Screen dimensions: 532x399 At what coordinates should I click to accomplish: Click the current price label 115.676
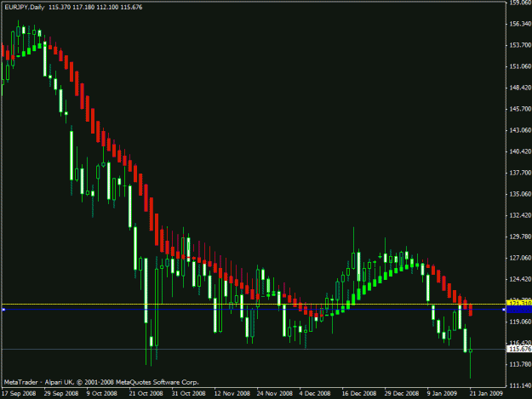click(x=519, y=349)
